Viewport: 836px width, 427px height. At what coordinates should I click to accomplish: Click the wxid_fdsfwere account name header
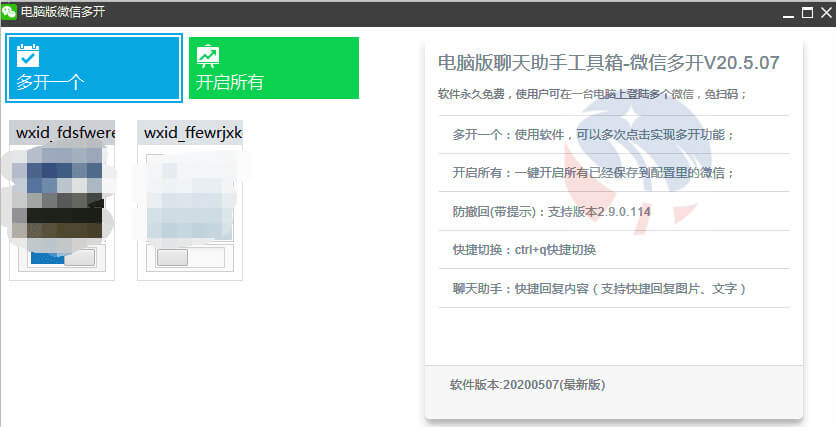click(x=62, y=133)
